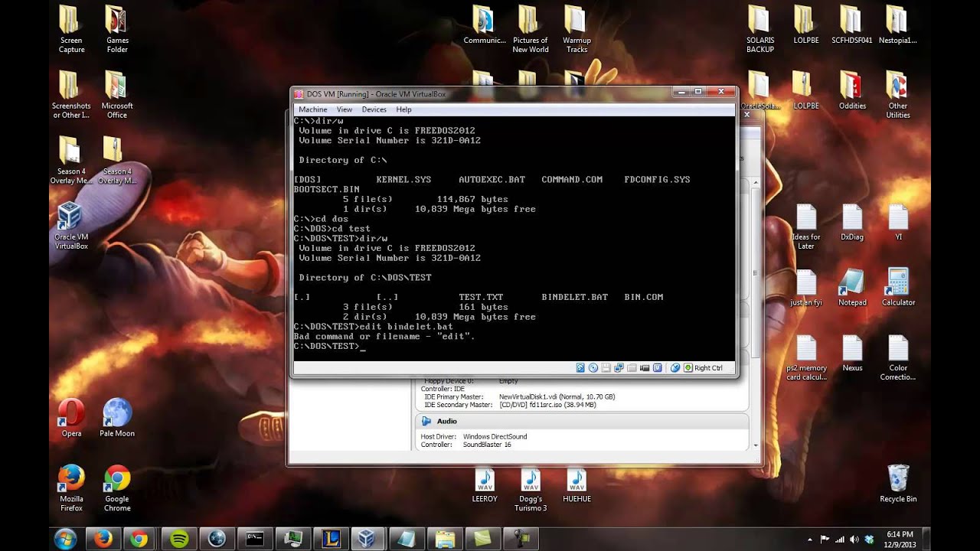Image resolution: width=980 pixels, height=551 pixels.
Task: Select the Nexus file icon
Action: (852, 353)
